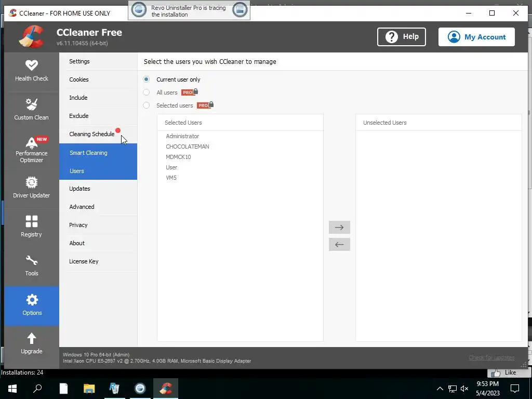The image size is (532, 399).
Task: Click the taskbar clock showing 9:53 PM
Action: (x=487, y=389)
